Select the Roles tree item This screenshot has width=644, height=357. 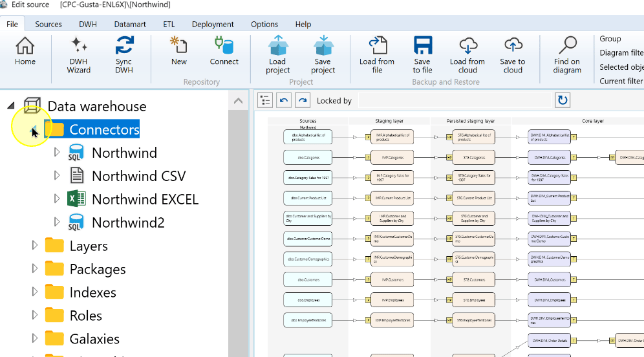(x=85, y=316)
